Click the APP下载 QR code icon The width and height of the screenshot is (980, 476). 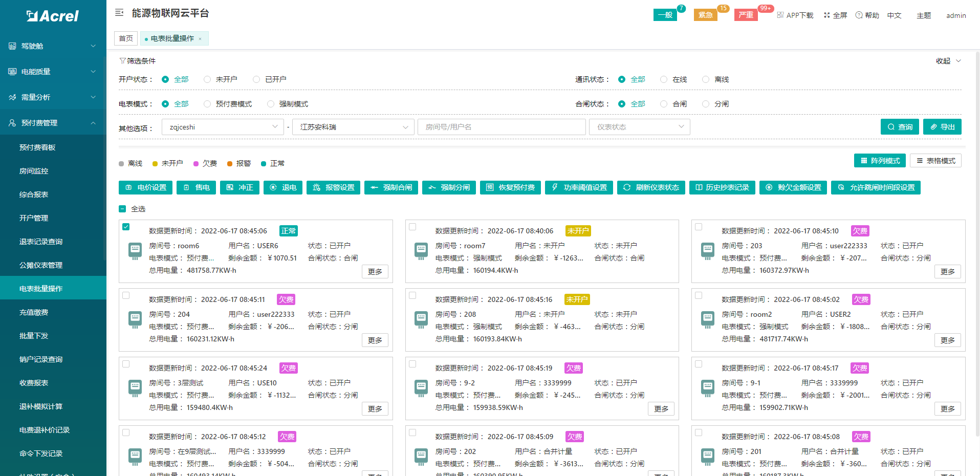pos(780,15)
